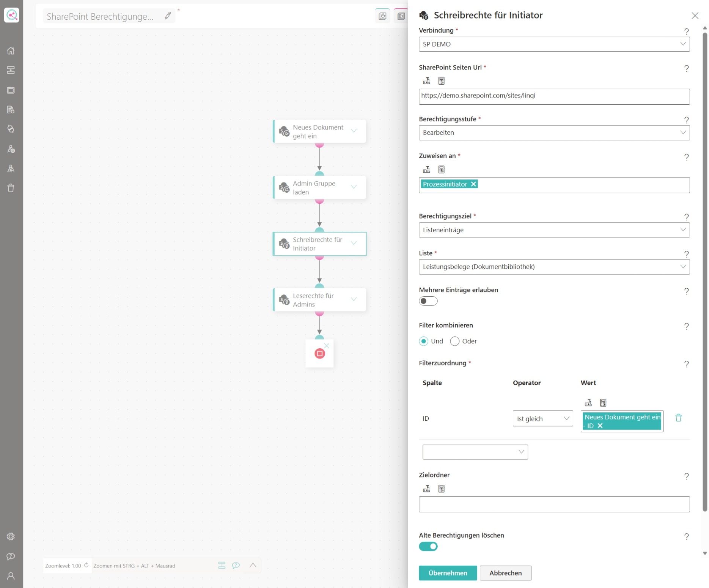
Task: Open variable picker for Zuweisen an
Action: click(426, 170)
